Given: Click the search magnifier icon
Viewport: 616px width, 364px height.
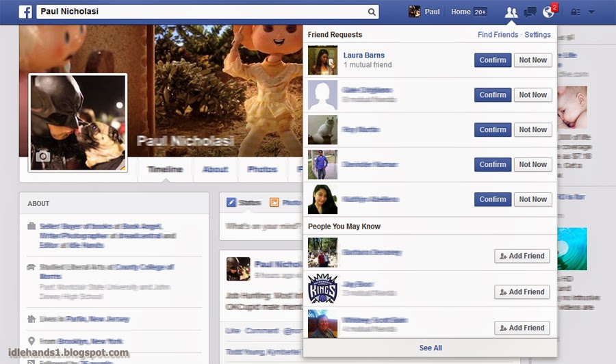Looking at the screenshot, I should (x=371, y=12).
